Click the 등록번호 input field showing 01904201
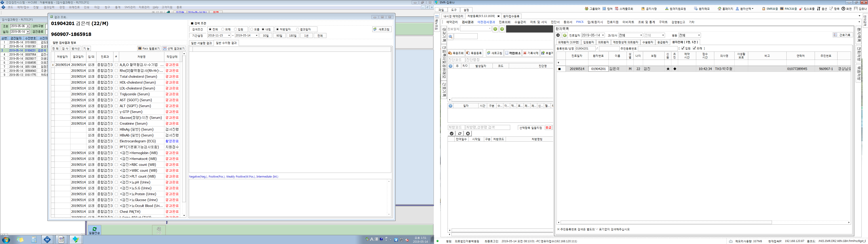This screenshot has height=244, width=868. [585, 49]
